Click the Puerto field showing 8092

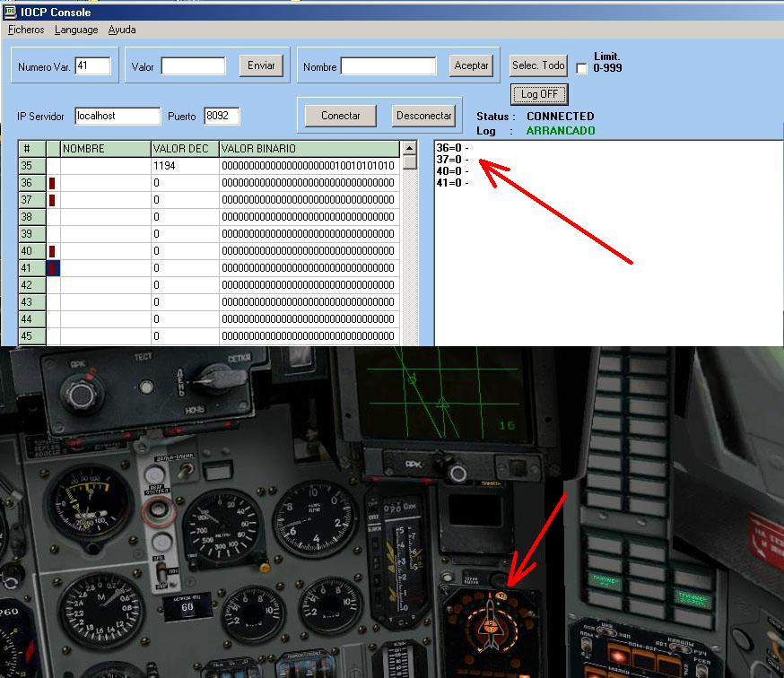point(222,116)
